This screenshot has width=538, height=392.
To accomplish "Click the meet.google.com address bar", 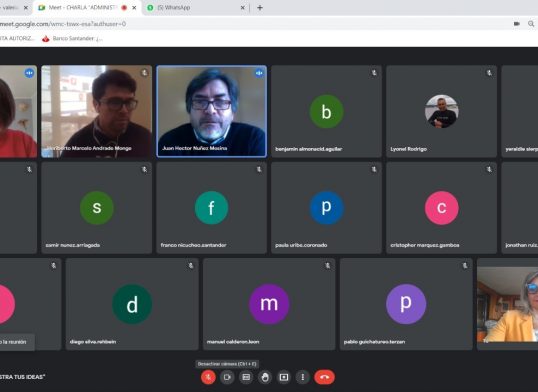I will 254,24.
